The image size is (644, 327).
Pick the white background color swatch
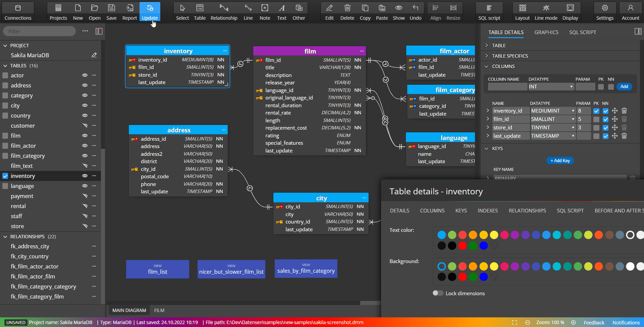[630, 266]
